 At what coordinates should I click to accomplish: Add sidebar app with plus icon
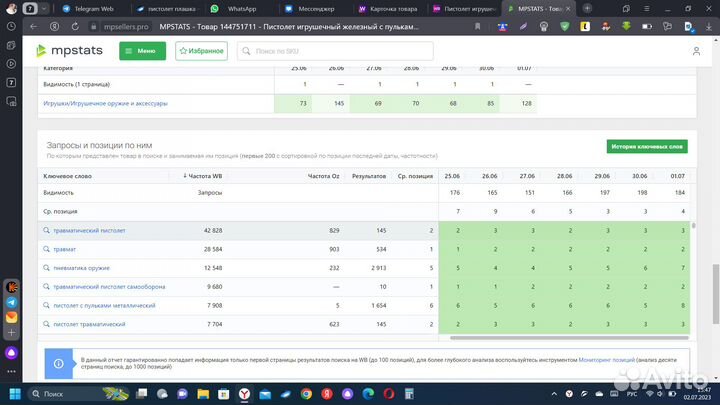click(x=11, y=332)
